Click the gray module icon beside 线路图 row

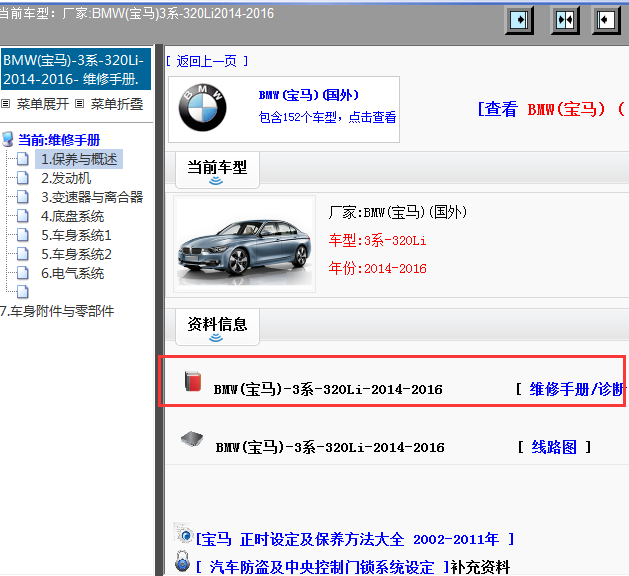(192, 439)
